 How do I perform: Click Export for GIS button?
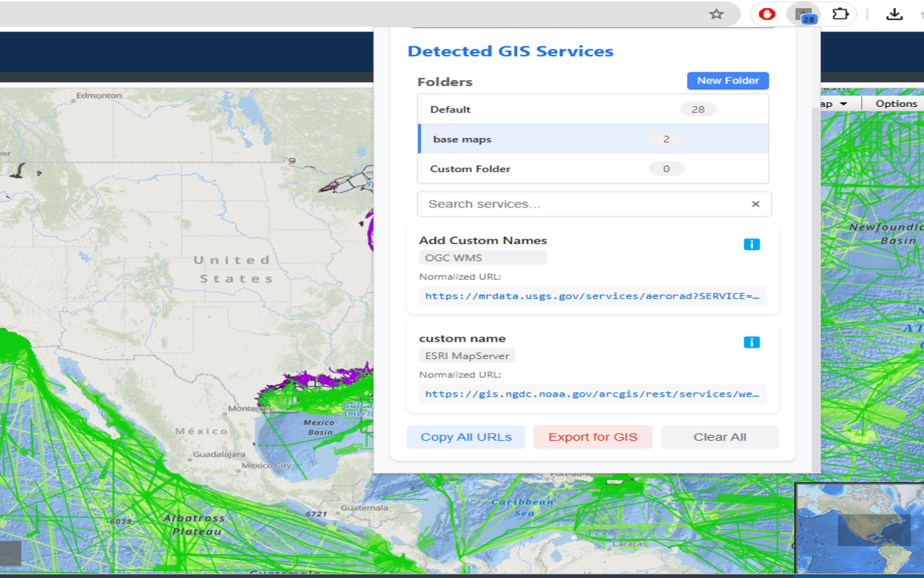[x=593, y=437]
